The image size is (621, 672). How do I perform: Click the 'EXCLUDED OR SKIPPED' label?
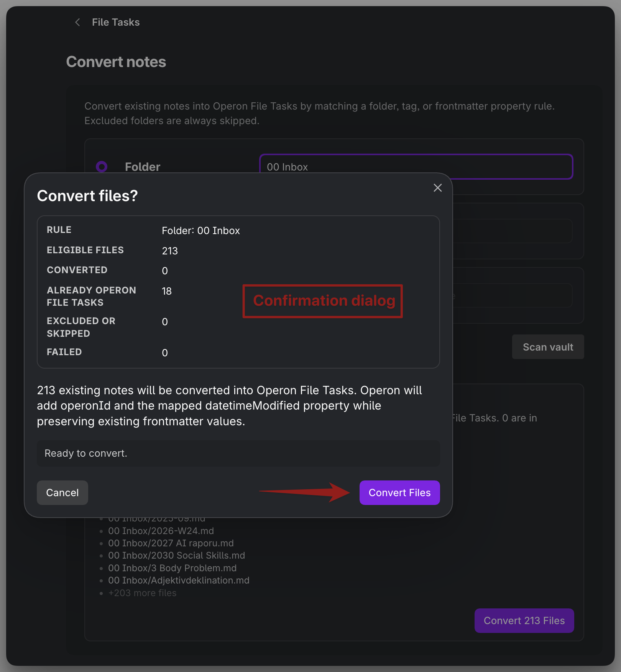pos(81,327)
